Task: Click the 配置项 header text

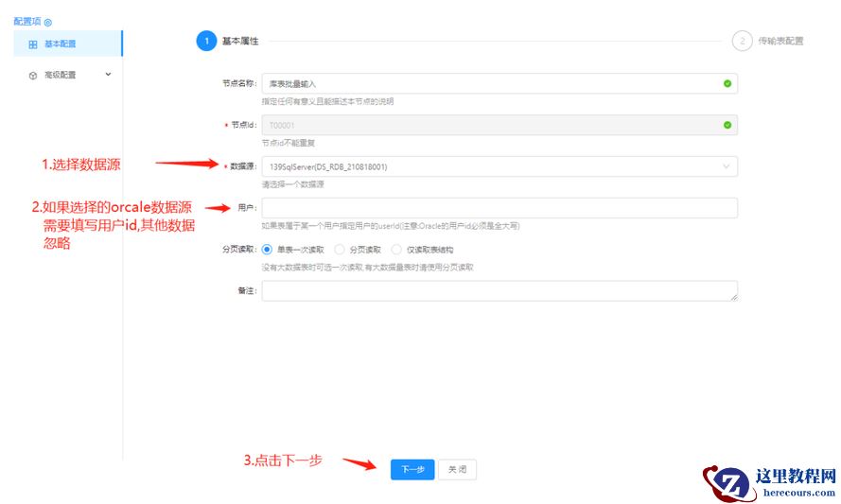Action: coord(27,22)
